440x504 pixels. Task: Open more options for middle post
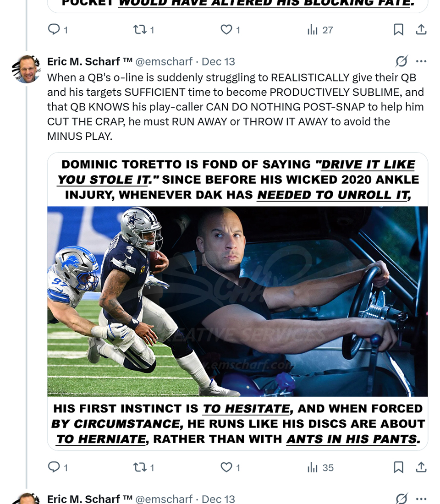click(x=421, y=61)
